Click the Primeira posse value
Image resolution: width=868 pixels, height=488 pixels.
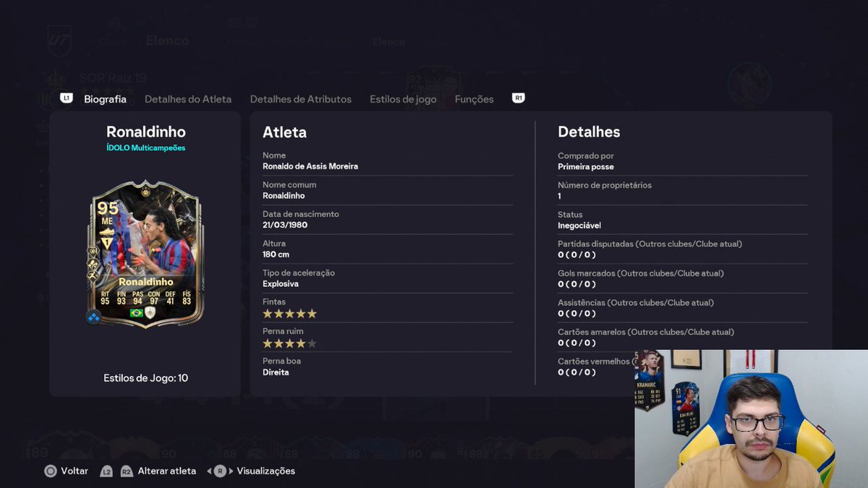point(586,166)
